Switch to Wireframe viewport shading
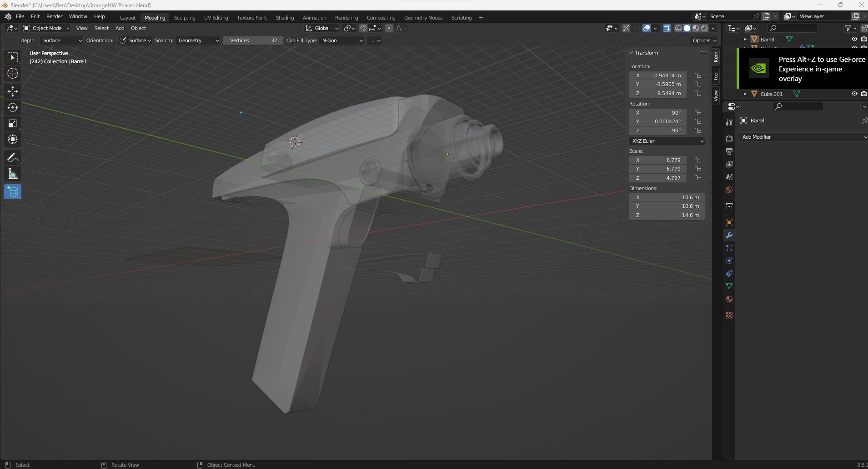The height and width of the screenshot is (469, 868). coord(678,28)
